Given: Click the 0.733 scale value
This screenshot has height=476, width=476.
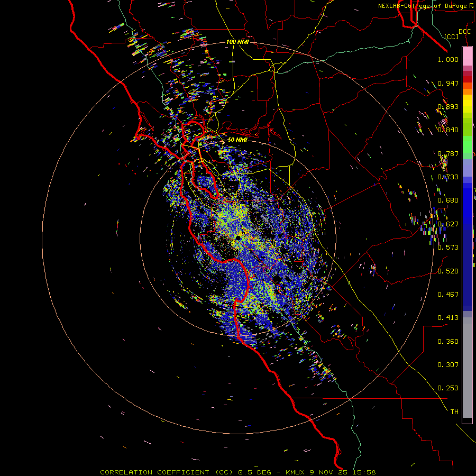Looking at the screenshot, I should pyautogui.click(x=448, y=177).
